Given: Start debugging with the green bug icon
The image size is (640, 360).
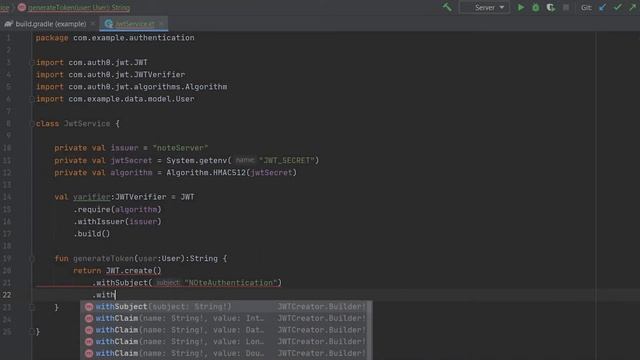Looking at the screenshot, I should [x=536, y=7].
